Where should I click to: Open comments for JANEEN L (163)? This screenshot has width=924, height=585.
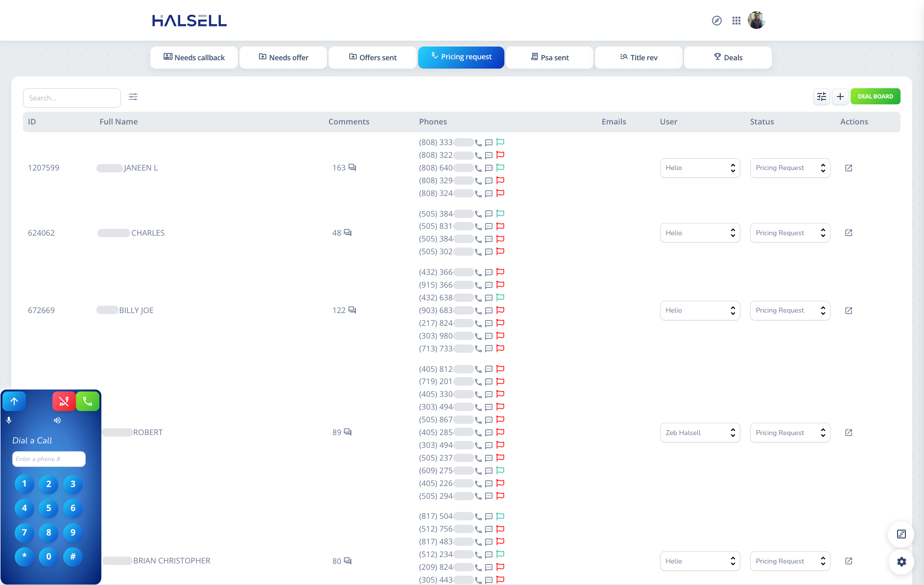(352, 168)
